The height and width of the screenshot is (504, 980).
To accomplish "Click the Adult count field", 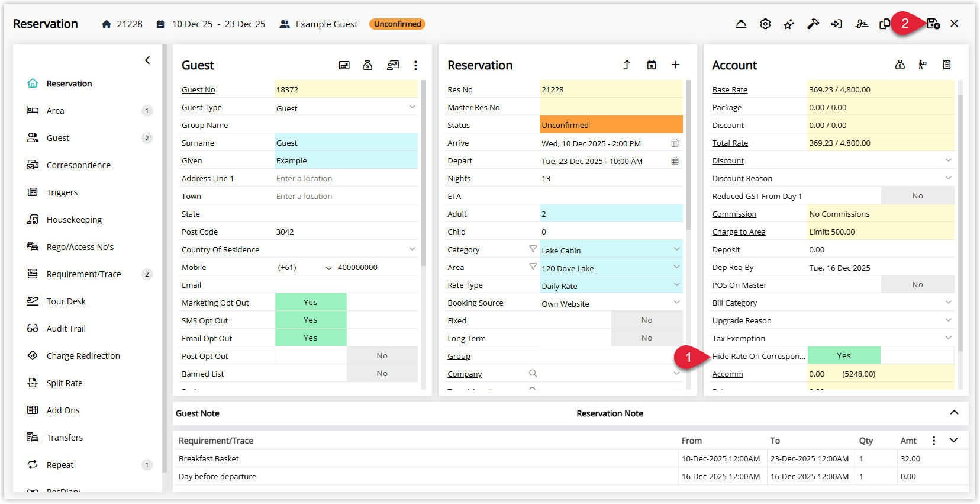I will [x=611, y=214].
